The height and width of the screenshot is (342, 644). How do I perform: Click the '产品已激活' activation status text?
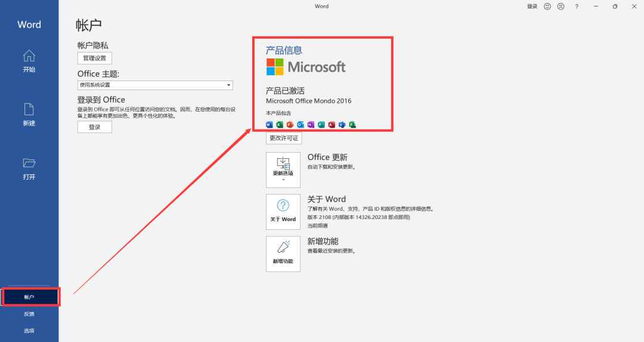[285, 91]
